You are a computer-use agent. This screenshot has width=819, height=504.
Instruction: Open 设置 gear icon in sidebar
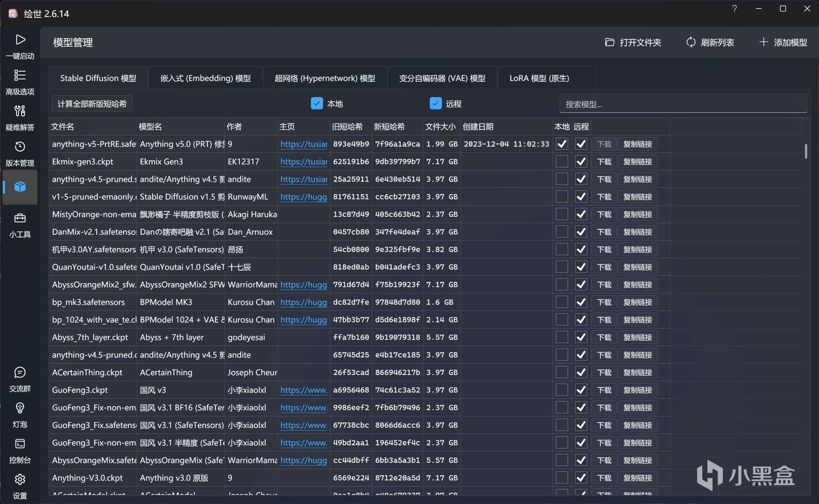(20, 480)
